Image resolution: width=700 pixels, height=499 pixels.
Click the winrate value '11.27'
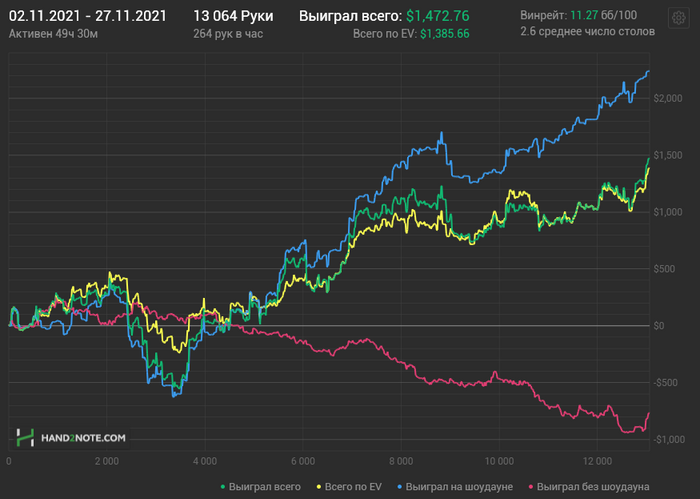pos(584,15)
